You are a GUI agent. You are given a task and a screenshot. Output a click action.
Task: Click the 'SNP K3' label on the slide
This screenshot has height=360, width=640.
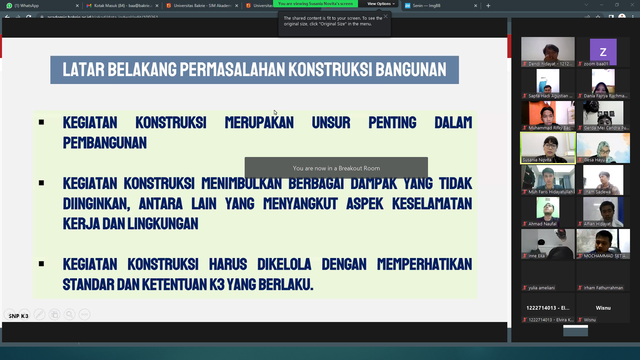tap(18, 316)
